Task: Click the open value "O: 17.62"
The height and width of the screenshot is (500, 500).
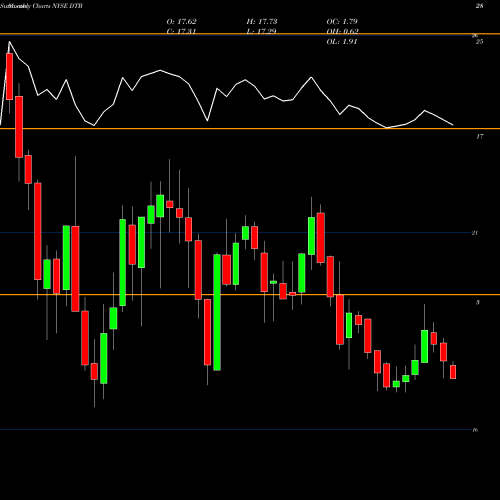Action: [x=181, y=22]
